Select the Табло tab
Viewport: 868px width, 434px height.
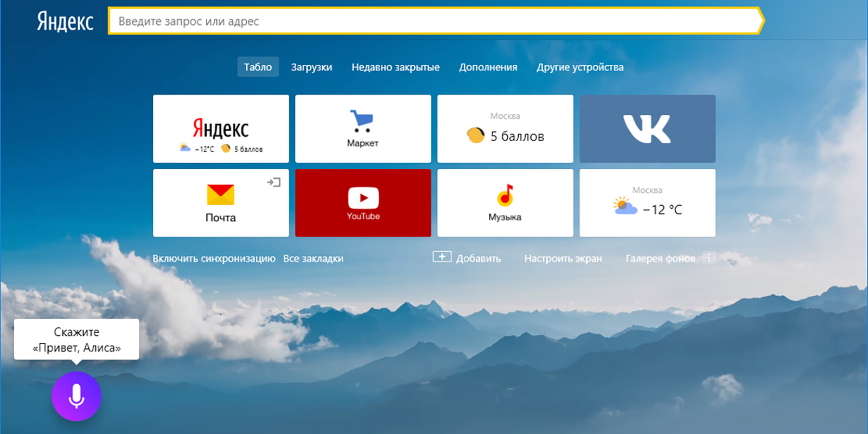pyautogui.click(x=258, y=67)
